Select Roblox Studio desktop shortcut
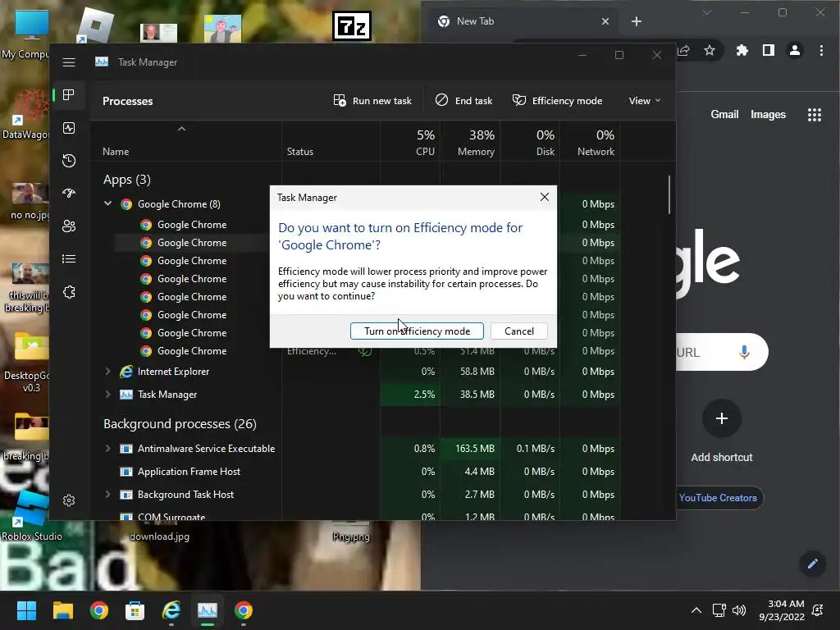 [30, 515]
